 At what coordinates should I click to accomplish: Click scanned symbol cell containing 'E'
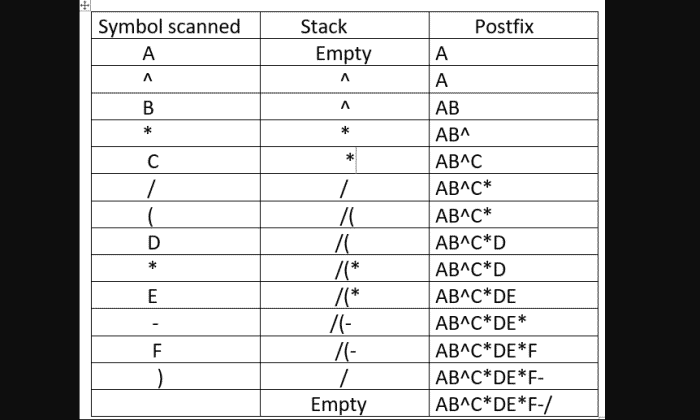tap(176, 295)
